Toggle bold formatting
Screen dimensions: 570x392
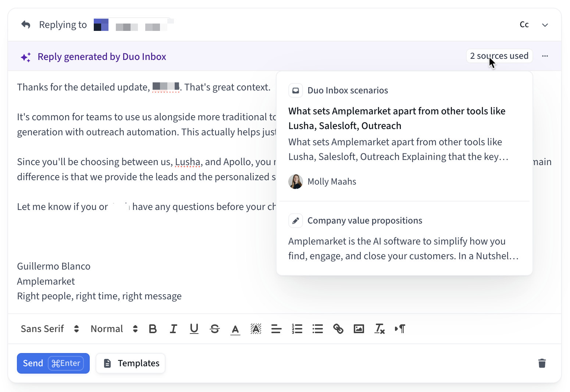click(153, 329)
